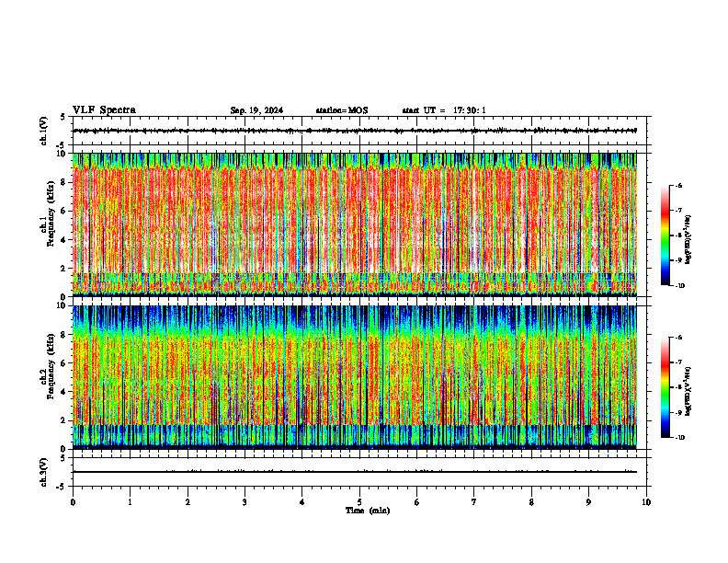
Task: Click the "5" tick on the time axis
Action: click(359, 502)
